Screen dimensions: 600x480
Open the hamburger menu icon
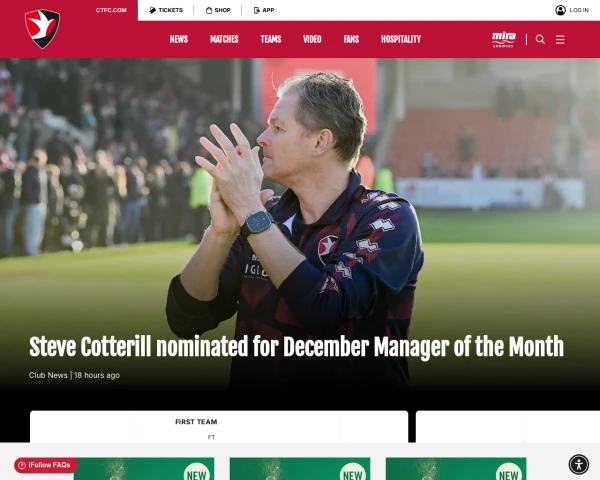[560, 39]
